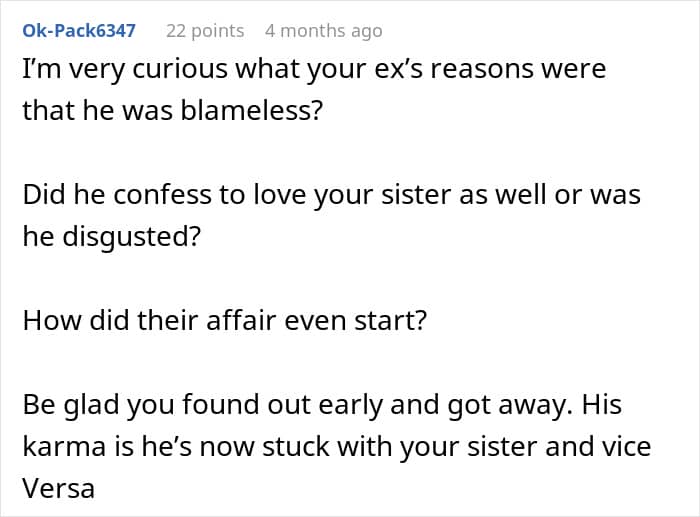The width and height of the screenshot is (700, 517).
Task: Click the 22 points score
Action: [x=205, y=31]
